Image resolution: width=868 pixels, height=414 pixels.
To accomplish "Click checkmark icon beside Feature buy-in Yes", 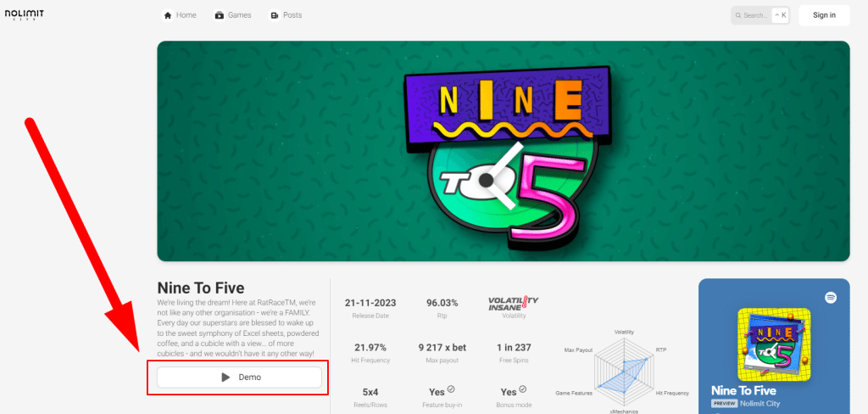I will [x=451, y=389].
